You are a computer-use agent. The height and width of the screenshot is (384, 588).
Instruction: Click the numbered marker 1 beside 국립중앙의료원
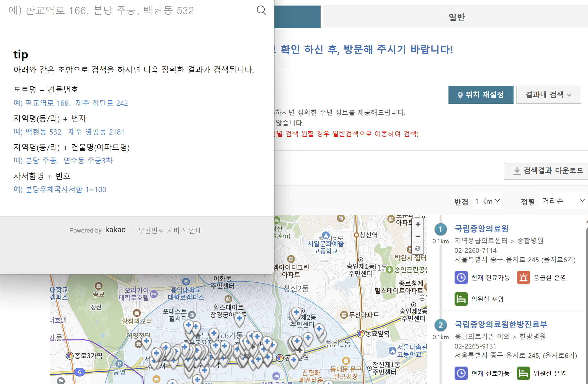pos(440,229)
